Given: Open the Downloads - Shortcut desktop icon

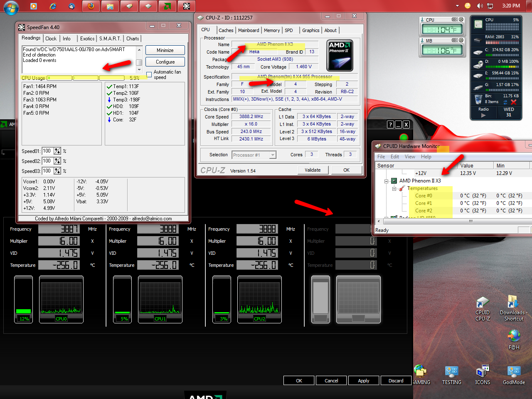Looking at the screenshot, I should pos(513,308).
